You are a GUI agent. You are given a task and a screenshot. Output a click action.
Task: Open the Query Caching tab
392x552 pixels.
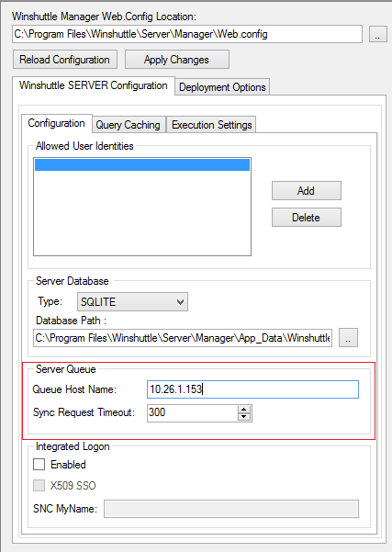129,125
